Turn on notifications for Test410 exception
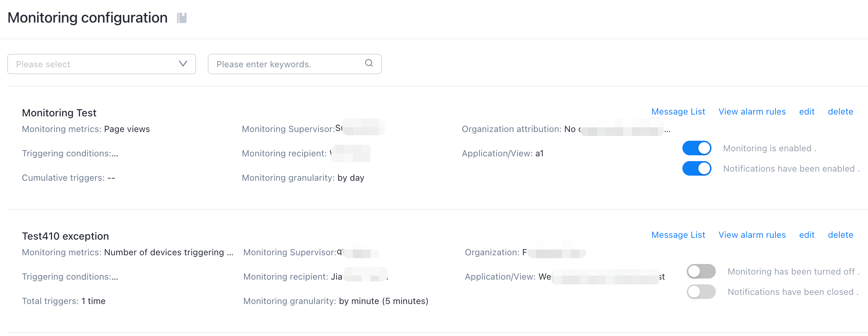Viewport: 868px width, 336px height. 701,292
